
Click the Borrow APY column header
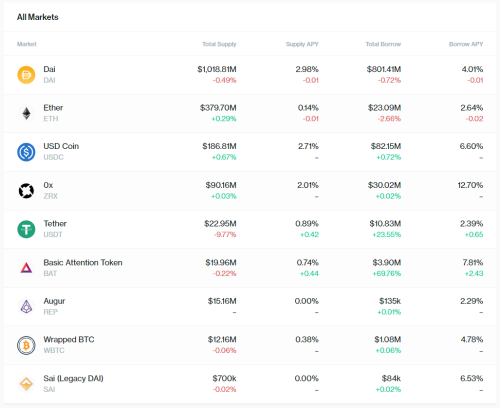click(x=466, y=44)
